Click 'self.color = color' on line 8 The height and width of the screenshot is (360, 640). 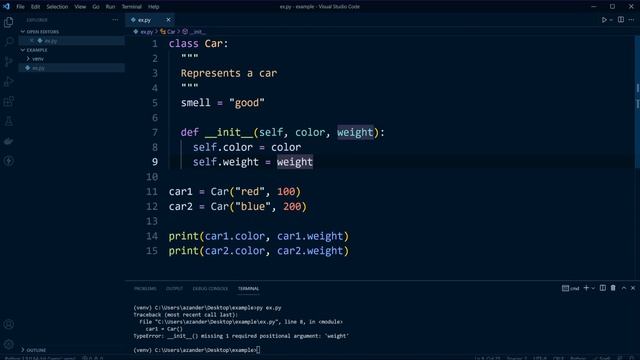point(247,147)
